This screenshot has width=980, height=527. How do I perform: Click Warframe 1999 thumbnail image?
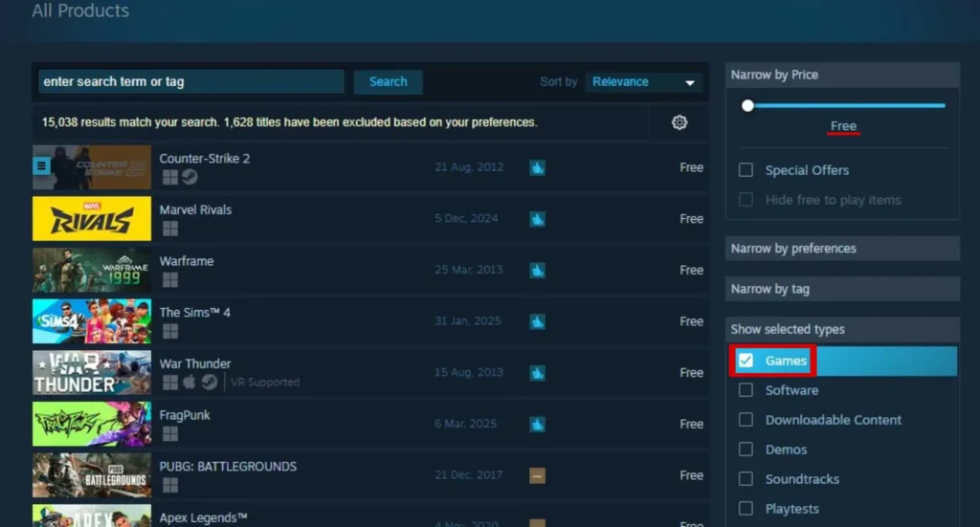(92, 270)
